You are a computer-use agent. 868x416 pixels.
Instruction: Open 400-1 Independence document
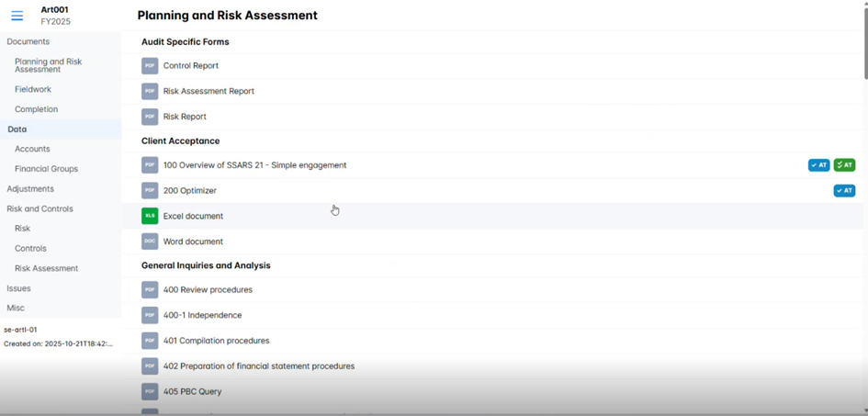[202, 315]
